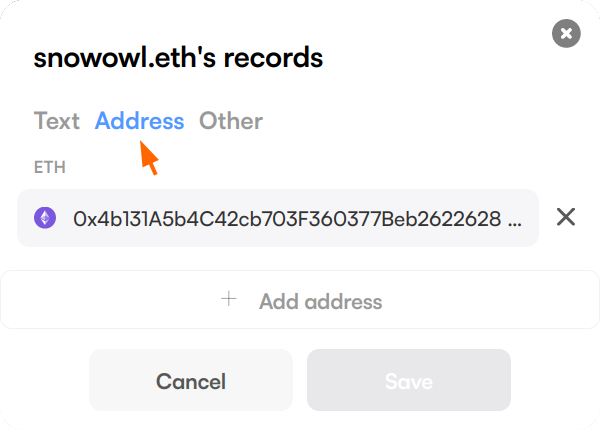
Task: Click the Ethereum logo icon
Action: point(45,218)
